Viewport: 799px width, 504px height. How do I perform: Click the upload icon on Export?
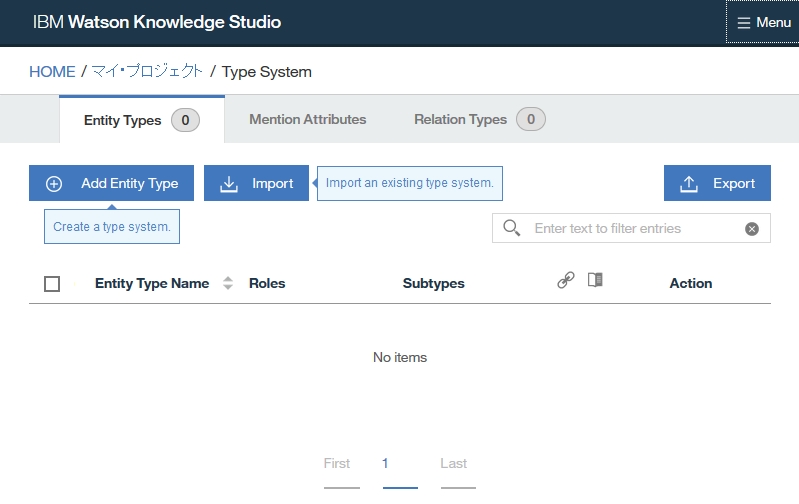click(x=689, y=184)
